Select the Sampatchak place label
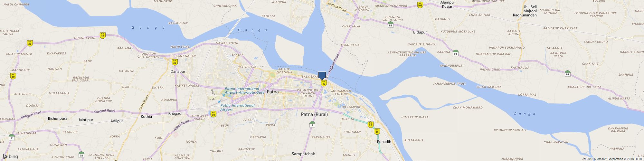This screenshot has height=161, width=644. coord(303,154)
